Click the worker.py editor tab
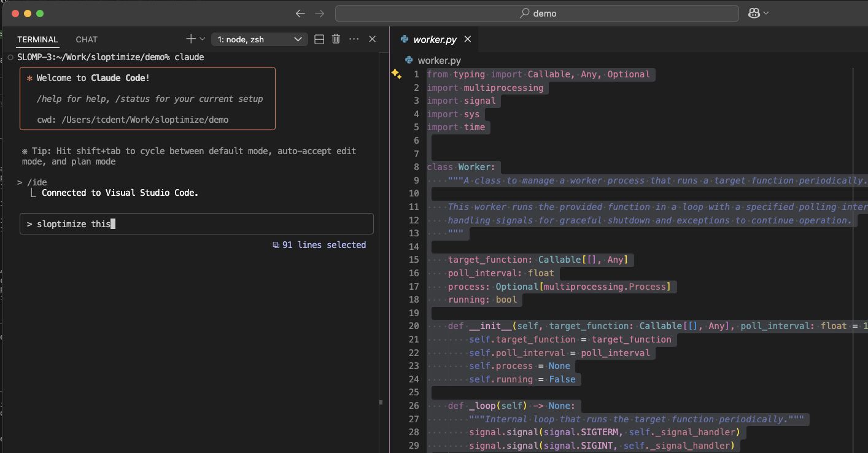The width and height of the screenshot is (868, 453). pos(434,39)
